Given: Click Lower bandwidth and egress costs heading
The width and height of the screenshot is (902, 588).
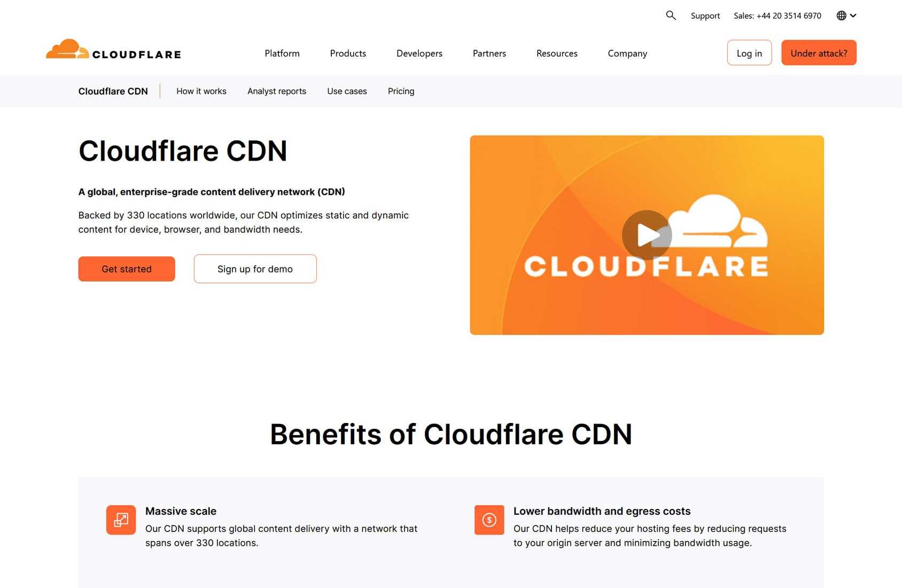Looking at the screenshot, I should [x=602, y=511].
